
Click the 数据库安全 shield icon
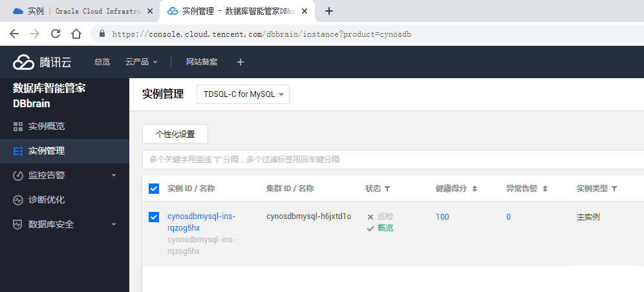coord(17,225)
